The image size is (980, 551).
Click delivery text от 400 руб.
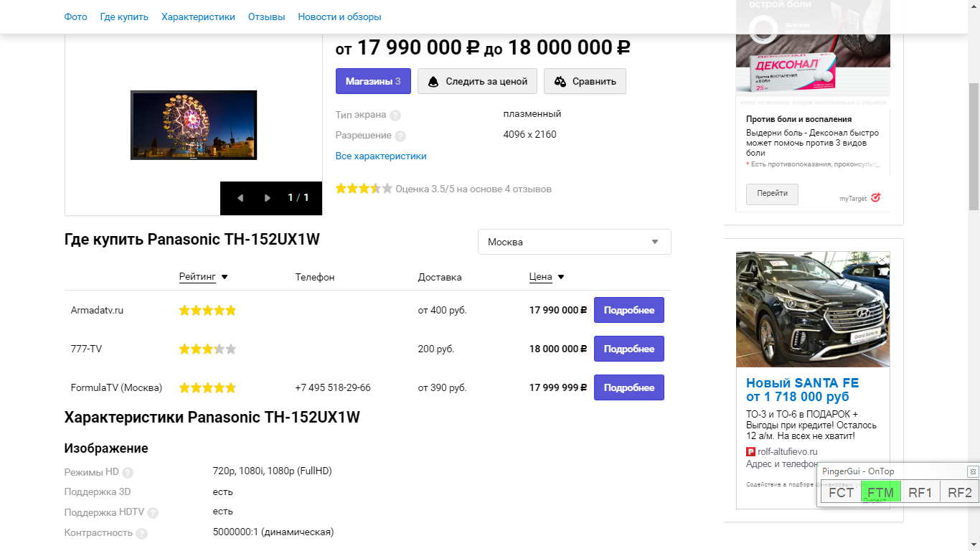coord(442,310)
